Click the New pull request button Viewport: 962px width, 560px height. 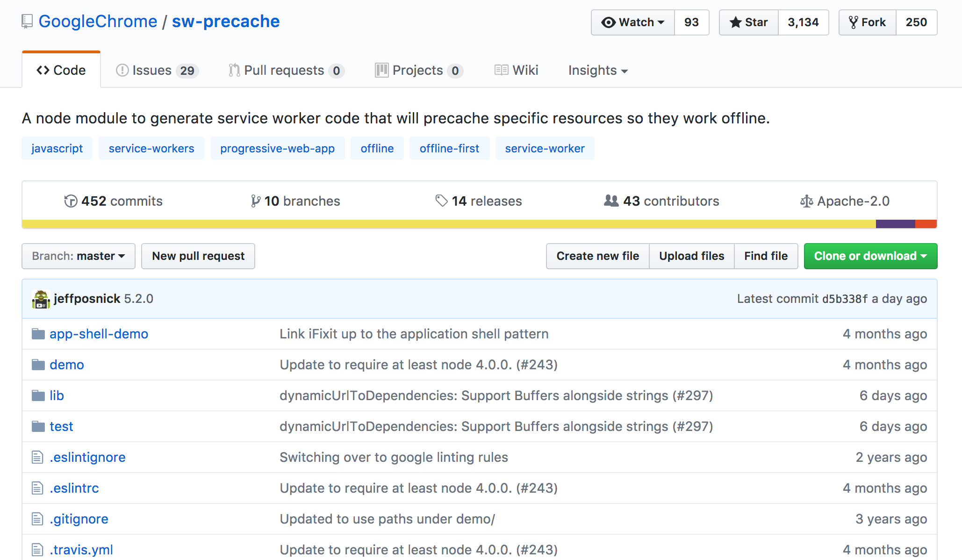[x=198, y=256]
